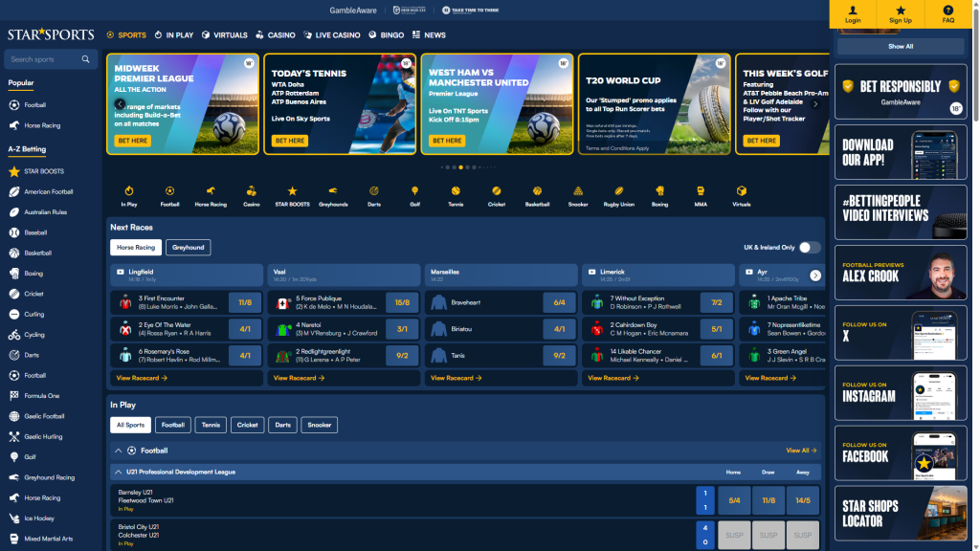The width and height of the screenshot is (980, 551).
Task: Click the Show All button
Action: (901, 46)
